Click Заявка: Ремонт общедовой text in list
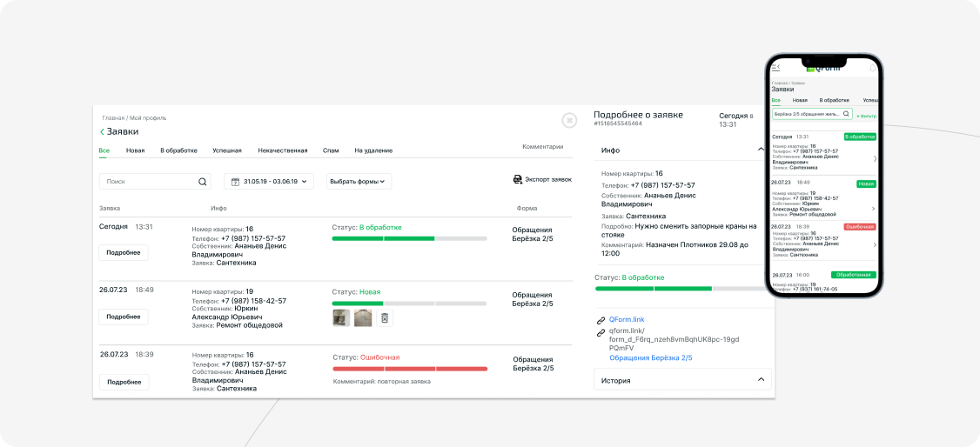Image resolution: width=980 pixels, height=447 pixels. tap(238, 325)
